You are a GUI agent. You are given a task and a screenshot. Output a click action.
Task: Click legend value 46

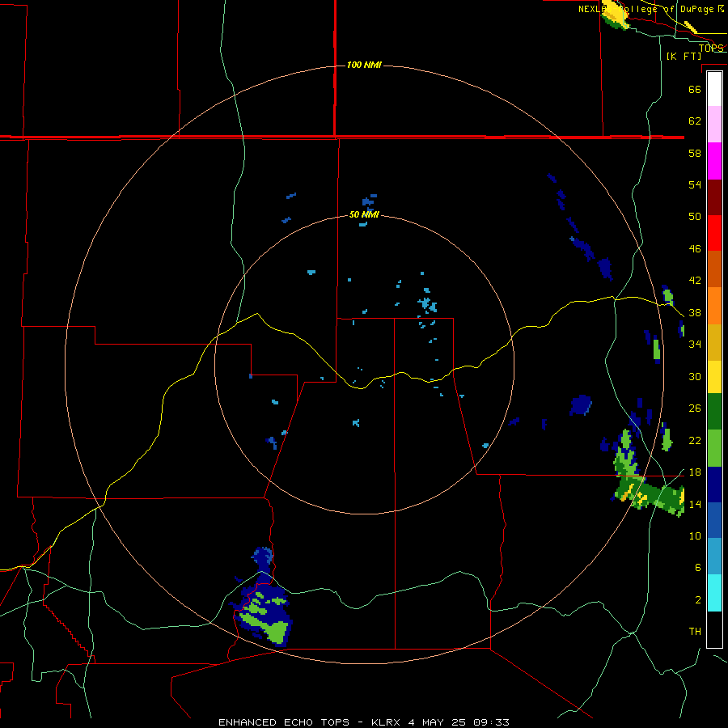[695, 249]
